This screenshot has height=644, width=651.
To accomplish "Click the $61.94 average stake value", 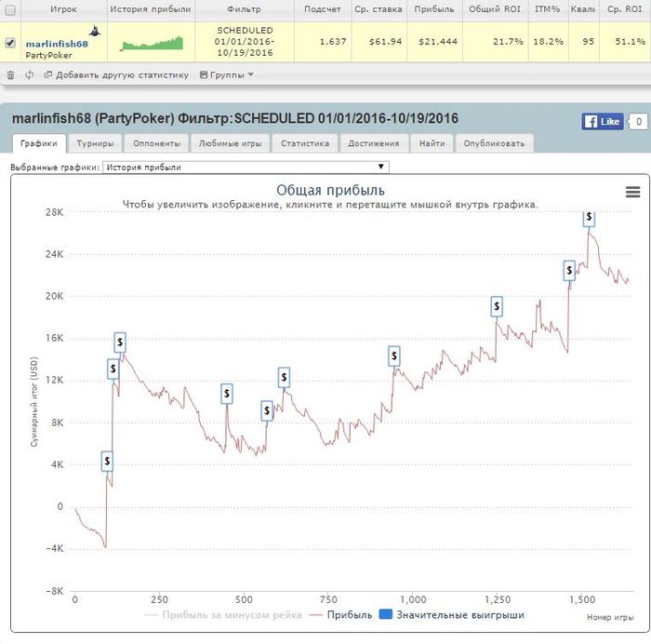I will point(385,42).
